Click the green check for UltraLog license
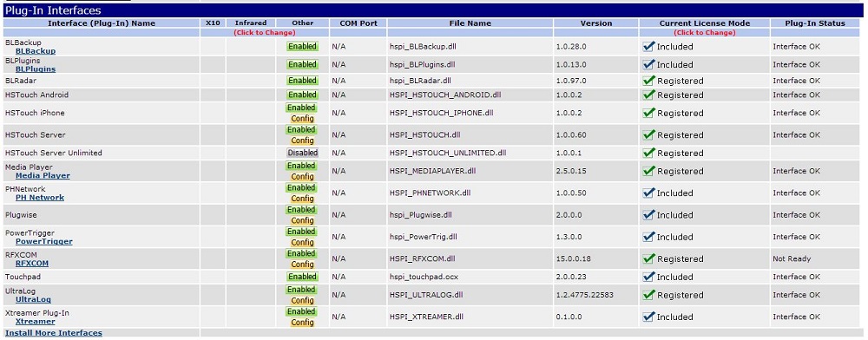This screenshot has height=340, width=868. pos(648,295)
